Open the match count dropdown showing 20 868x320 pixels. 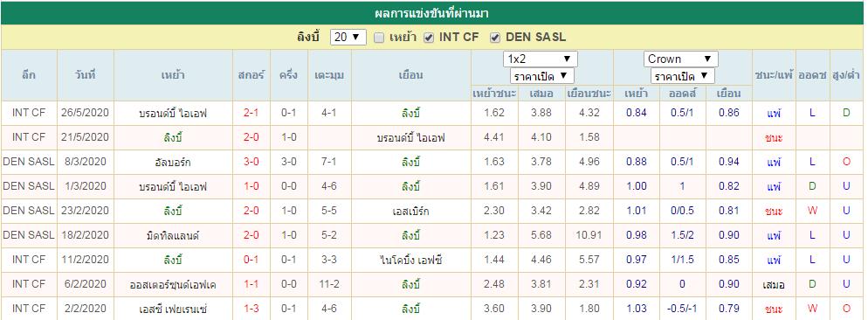pyautogui.click(x=348, y=38)
